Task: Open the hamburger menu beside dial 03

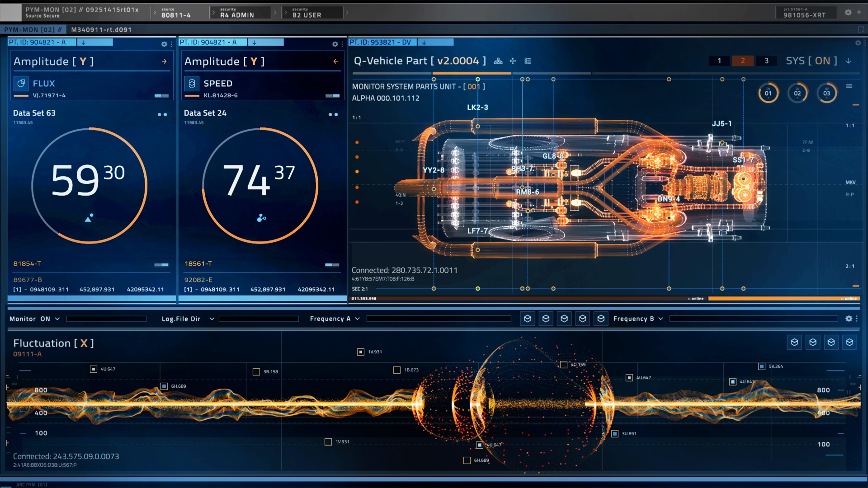Action: [x=849, y=86]
